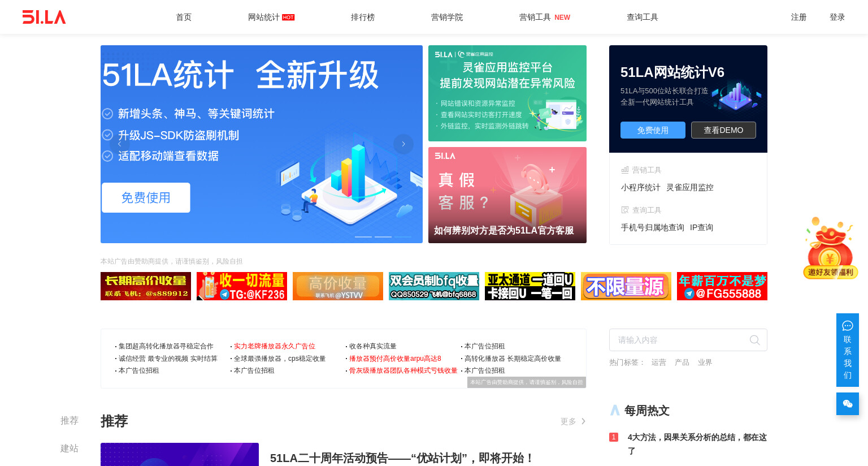Click the search magnifier icon
The width and height of the screenshot is (868, 466).
click(x=754, y=340)
